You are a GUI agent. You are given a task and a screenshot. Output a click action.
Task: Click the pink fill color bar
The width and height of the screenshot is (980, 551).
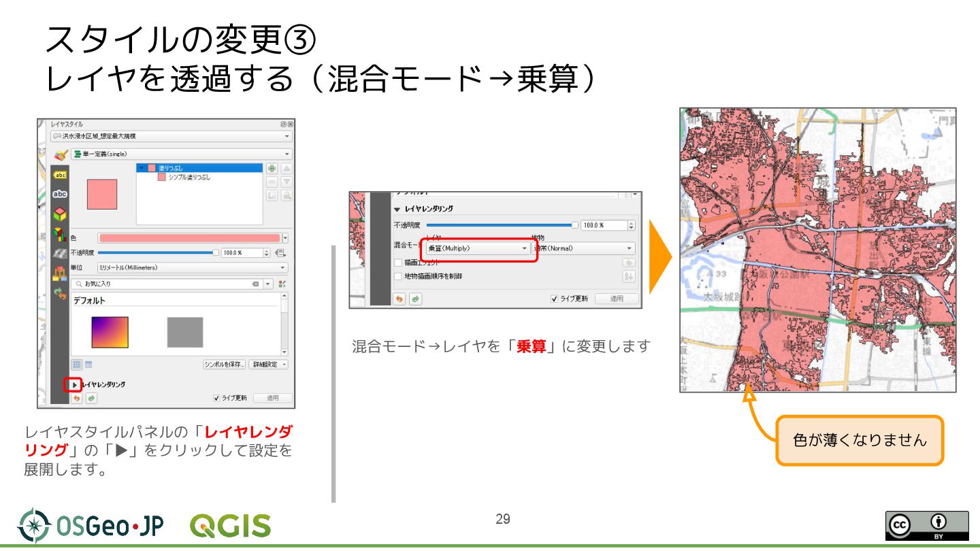click(189, 237)
